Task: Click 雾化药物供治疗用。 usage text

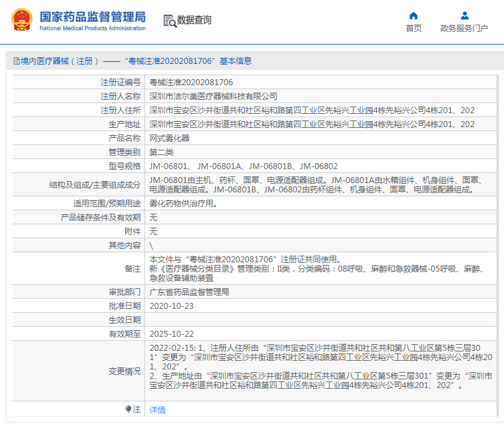Action: tap(183, 204)
